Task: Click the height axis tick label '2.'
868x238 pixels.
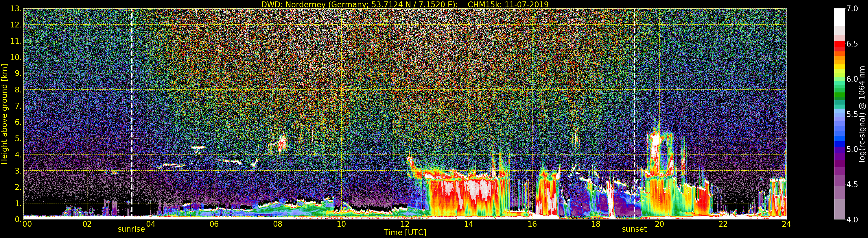Action: [x=18, y=187]
